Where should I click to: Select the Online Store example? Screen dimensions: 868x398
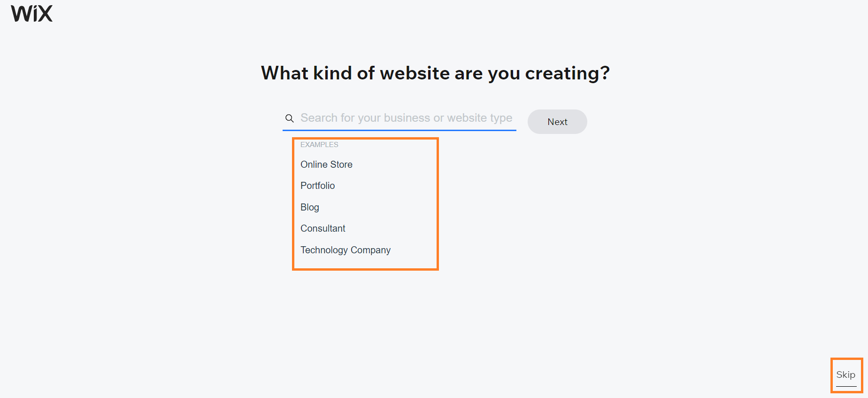[326, 164]
